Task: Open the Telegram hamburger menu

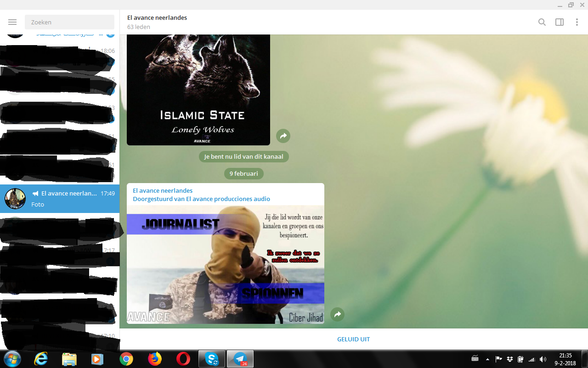Action: [x=12, y=22]
